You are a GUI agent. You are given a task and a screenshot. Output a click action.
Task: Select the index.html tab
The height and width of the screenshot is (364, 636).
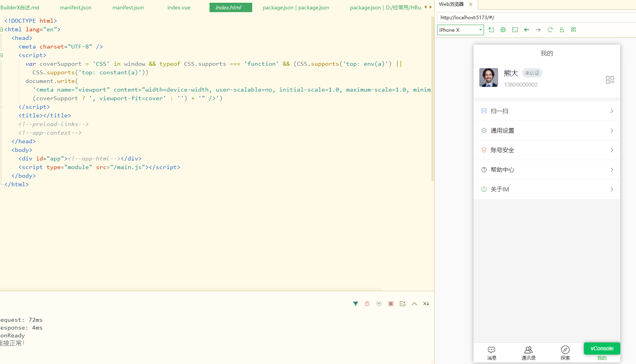pos(231,7)
